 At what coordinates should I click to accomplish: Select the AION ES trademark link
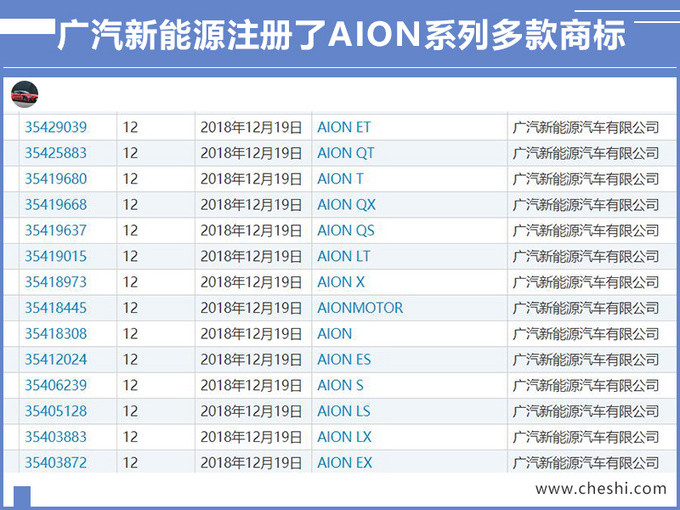tap(344, 360)
